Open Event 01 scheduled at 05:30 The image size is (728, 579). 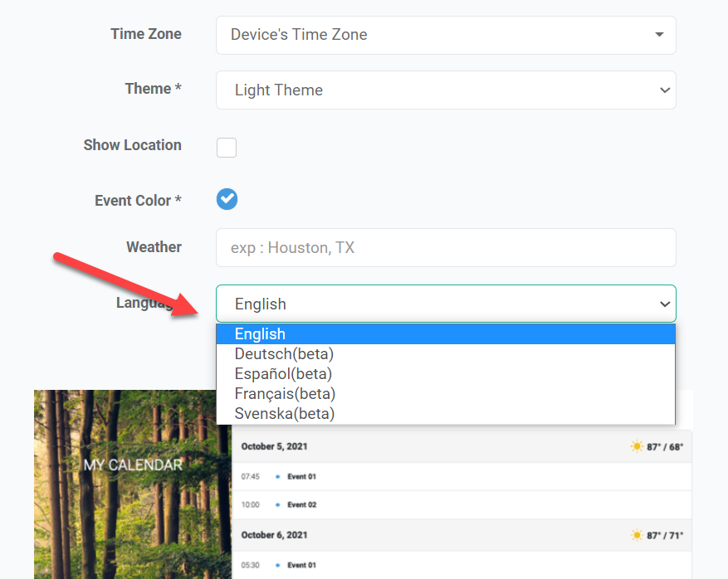click(301, 565)
